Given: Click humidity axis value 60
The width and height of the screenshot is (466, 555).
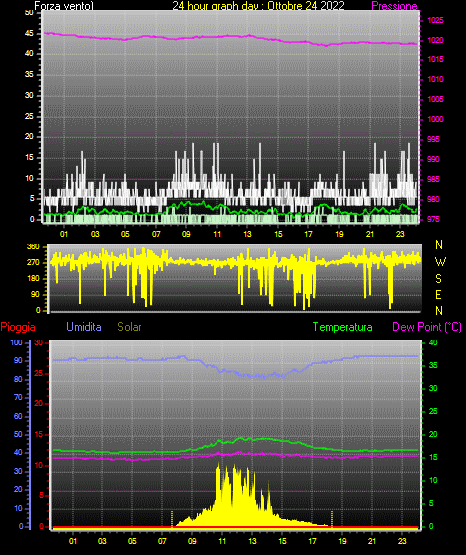Looking at the screenshot, I should point(18,416).
